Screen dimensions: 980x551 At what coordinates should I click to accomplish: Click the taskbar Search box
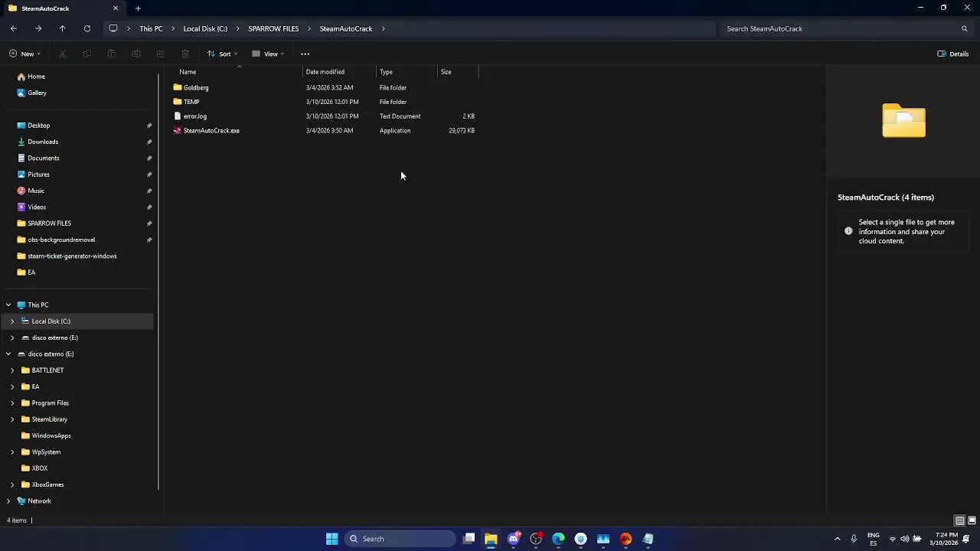point(399,539)
